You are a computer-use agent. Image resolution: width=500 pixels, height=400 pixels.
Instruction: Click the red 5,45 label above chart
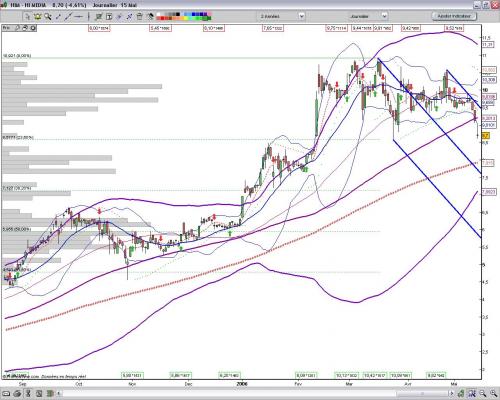coord(160,28)
